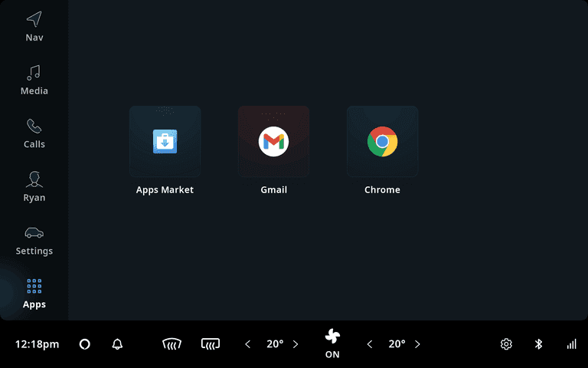Open the Media tab
Image resolution: width=588 pixels, height=368 pixels.
tap(34, 80)
